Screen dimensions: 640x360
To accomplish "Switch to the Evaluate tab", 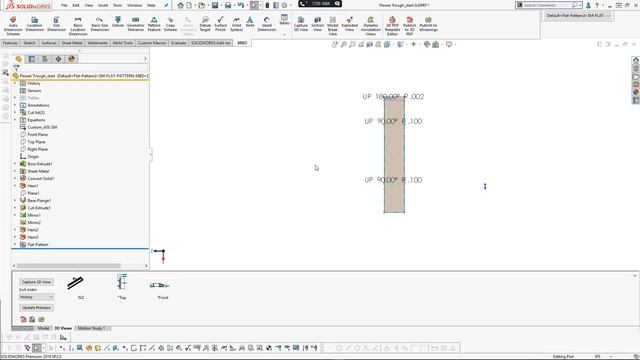I will pyautogui.click(x=178, y=43).
